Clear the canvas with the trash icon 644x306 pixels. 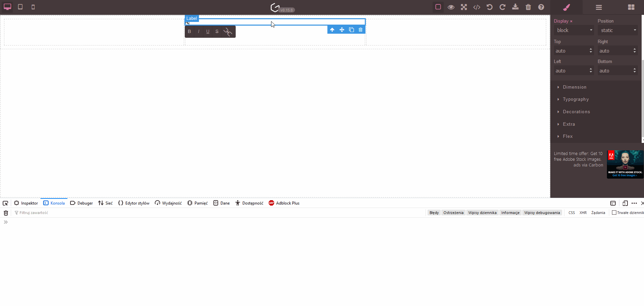click(x=528, y=7)
